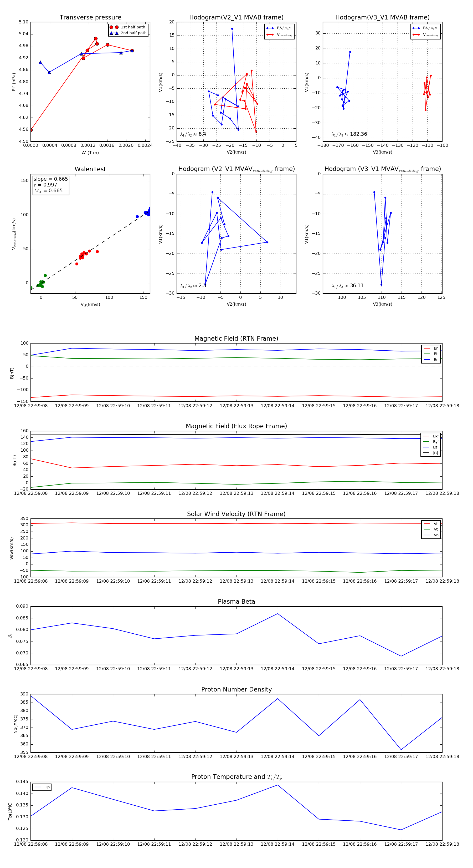Click the lowest red point in Transverse pressure
Image resolution: width=473 pixels, height=868 pixels.
click(x=31, y=130)
